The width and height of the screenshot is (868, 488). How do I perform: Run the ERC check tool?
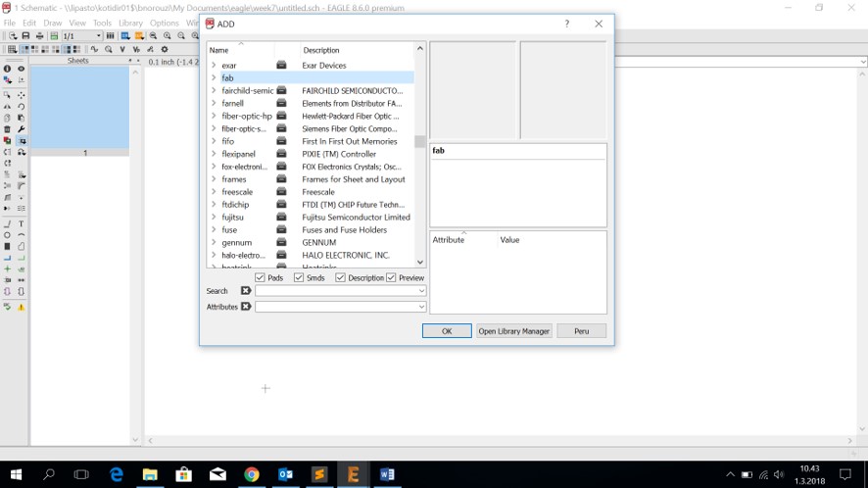[7, 307]
